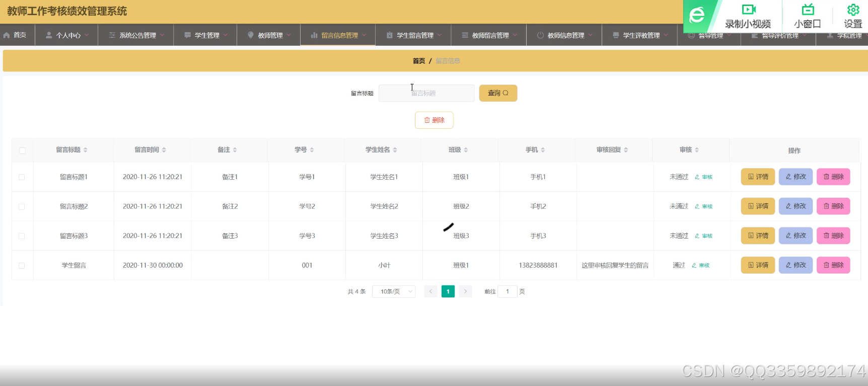868x386 pixels.
Task: Check the row checkbox for 留言标题1
Action: 22,177
